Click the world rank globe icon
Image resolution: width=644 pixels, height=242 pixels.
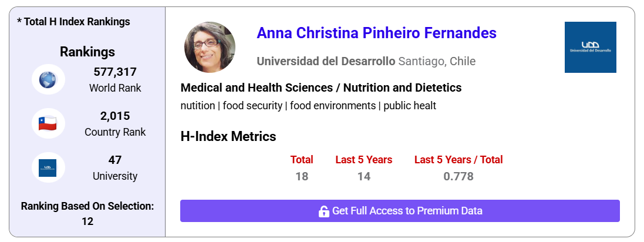[48, 79]
